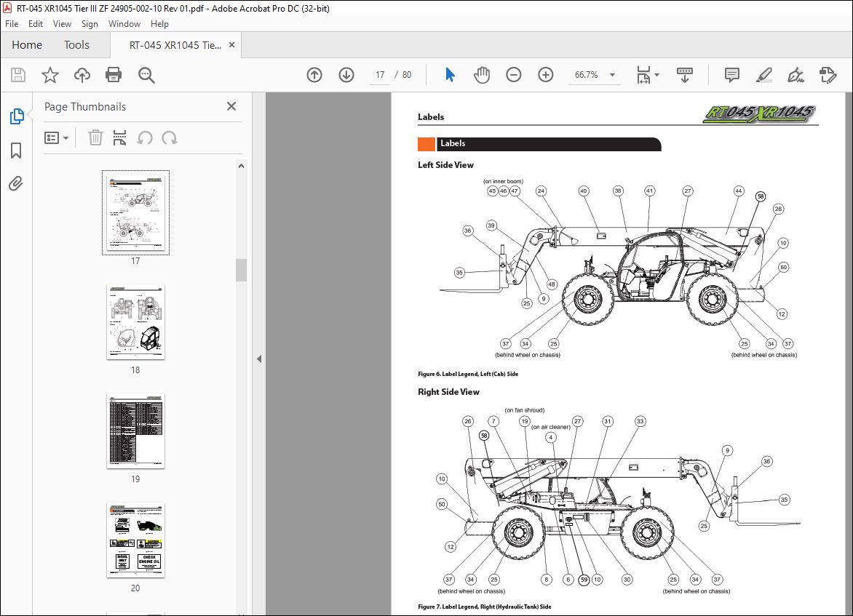The width and height of the screenshot is (853, 616).
Task: Open the Edit menu
Action: (x=36, y=24)
